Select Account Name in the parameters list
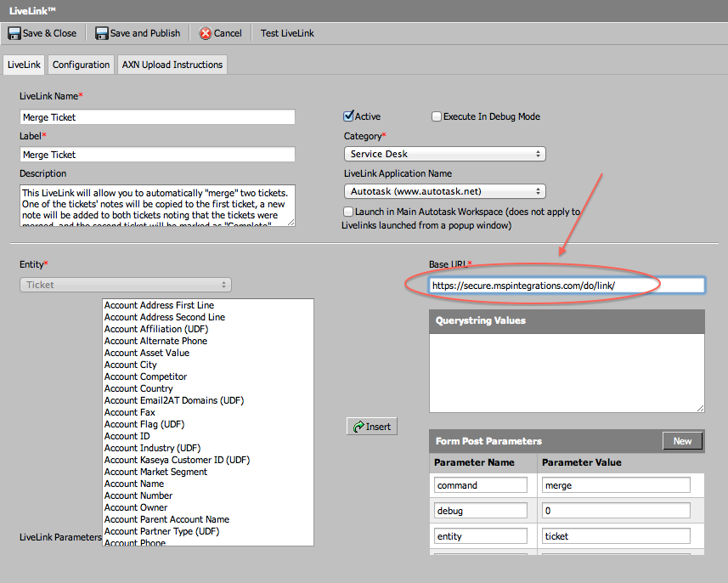728x583 pixels. [x=134, y=484]
